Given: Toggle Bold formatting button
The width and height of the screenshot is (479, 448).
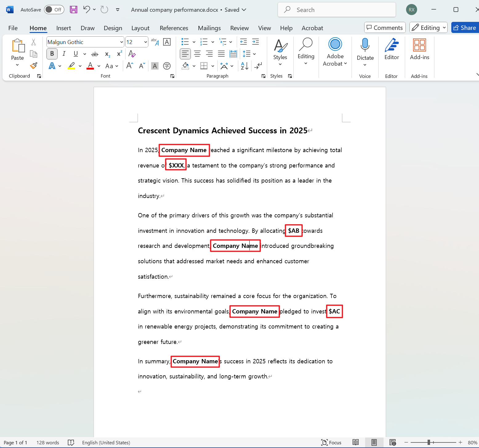Looking at the screenshot, I should 52,54.
